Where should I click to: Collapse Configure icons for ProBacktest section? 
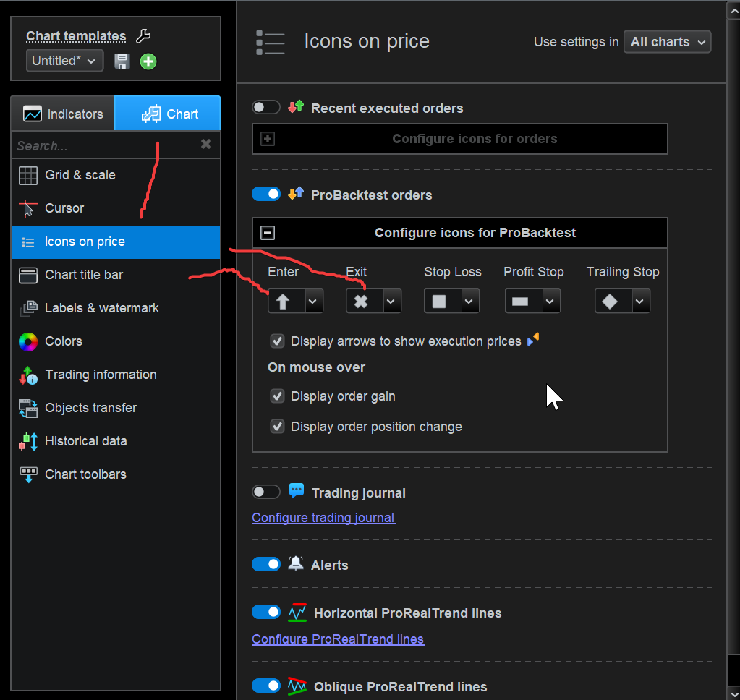pyautogui.click(x=268, y=233)
